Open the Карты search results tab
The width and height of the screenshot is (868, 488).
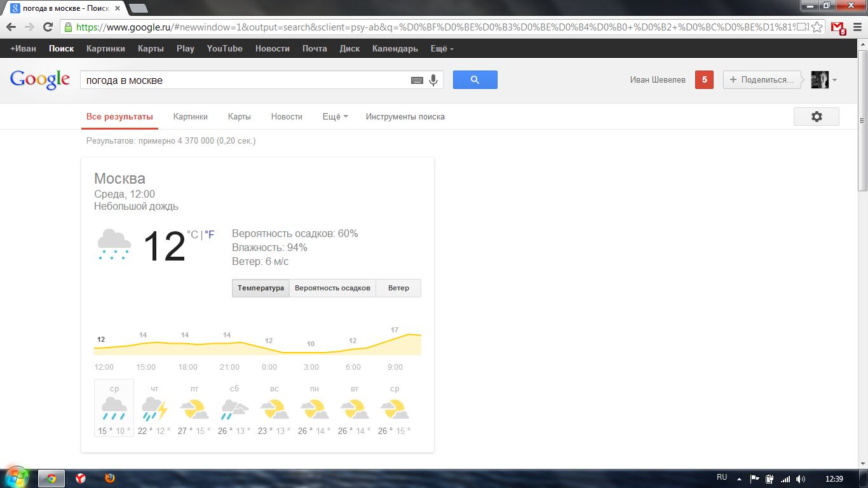point(240,117)
